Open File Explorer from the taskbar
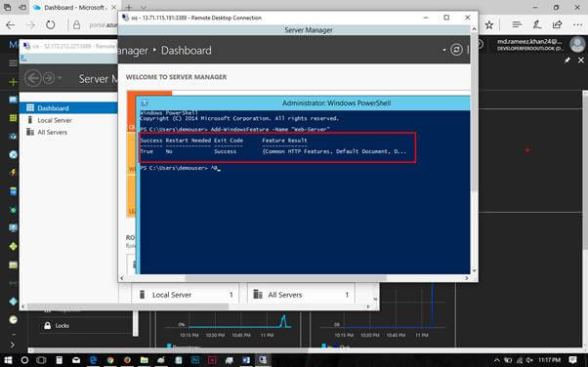This screenshot has width=588, height=367. pos(145,360)
